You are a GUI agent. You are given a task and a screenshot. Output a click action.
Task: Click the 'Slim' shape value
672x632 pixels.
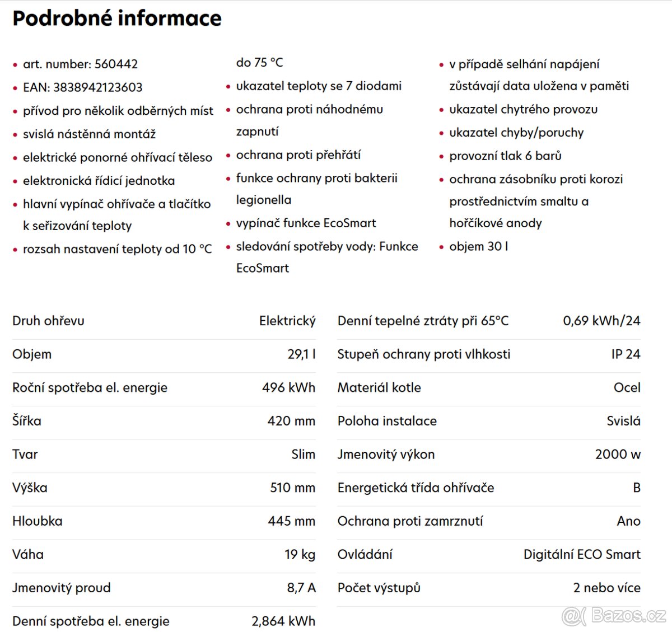click(x=303, y=455)
